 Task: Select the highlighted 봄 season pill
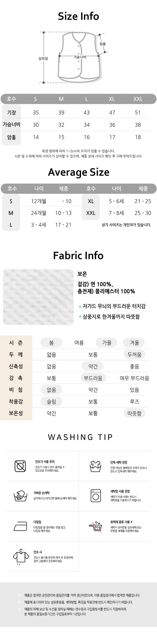pyautogui.click(x=51, y=343)
